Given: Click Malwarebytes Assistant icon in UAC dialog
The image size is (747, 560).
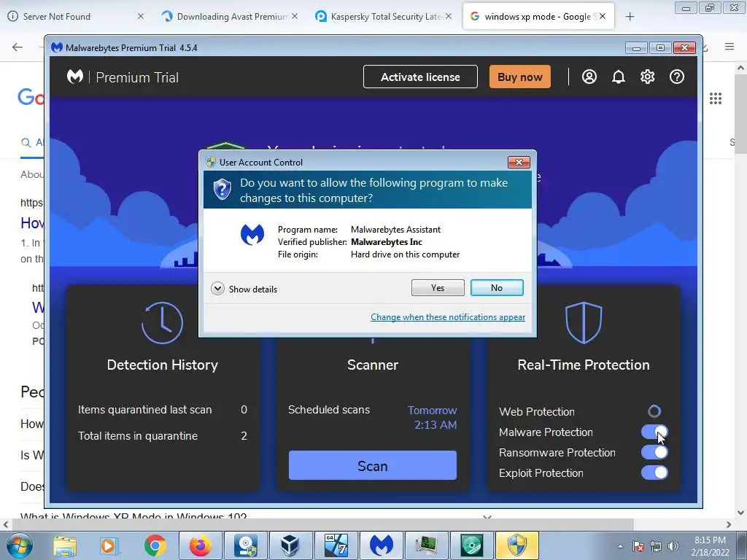Looking at the screenshot, I should pos(252,235).
